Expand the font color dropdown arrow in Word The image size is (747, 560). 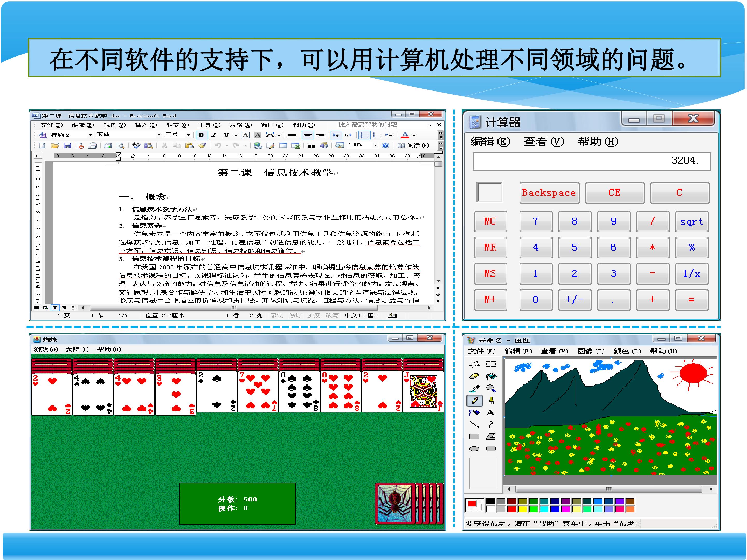point(414,135)
